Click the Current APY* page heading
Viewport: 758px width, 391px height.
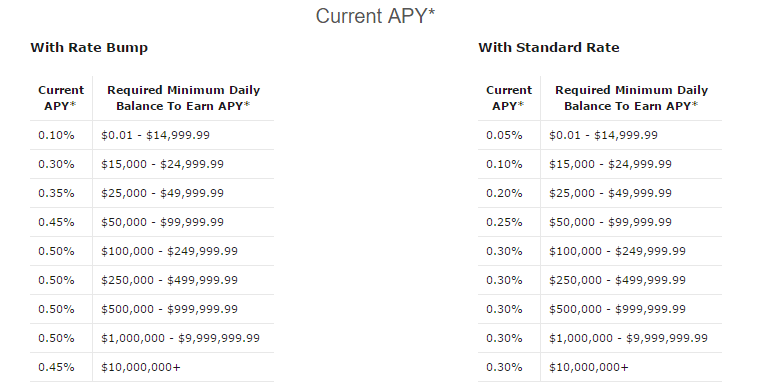pyautogui.click(x=376, y=16)
